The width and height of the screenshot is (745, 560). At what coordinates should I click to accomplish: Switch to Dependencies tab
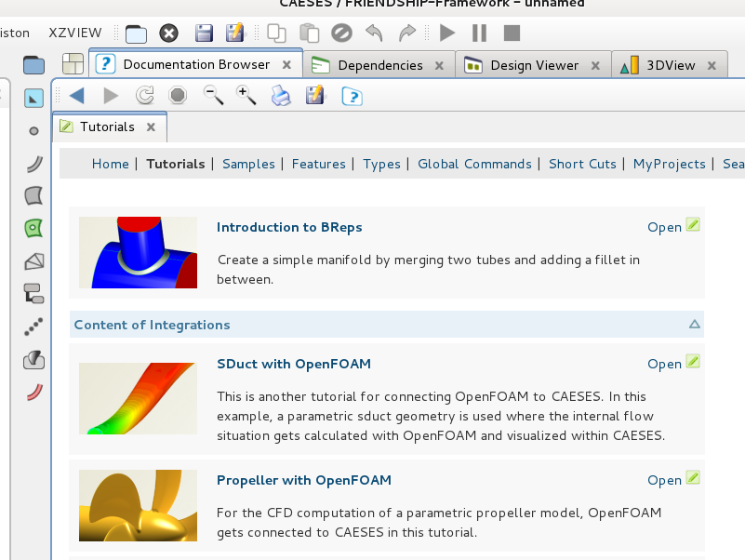coord(379,66)
